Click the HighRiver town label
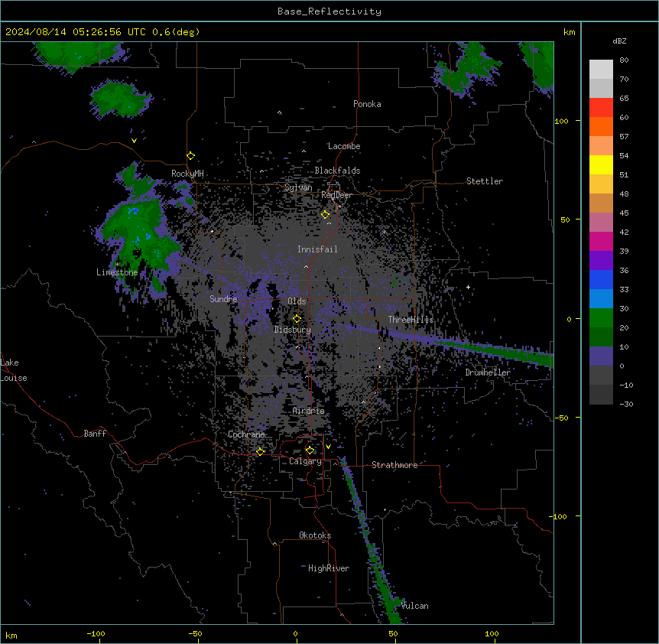This screenshot has height=644, width=659. (x=329, y=568)
